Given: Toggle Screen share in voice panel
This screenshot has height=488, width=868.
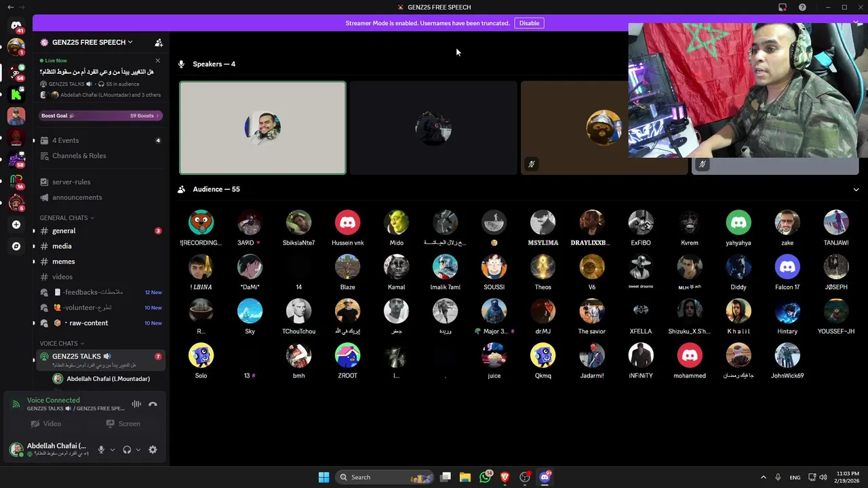Looking at the screenshot, I should (x=123, y=424).
